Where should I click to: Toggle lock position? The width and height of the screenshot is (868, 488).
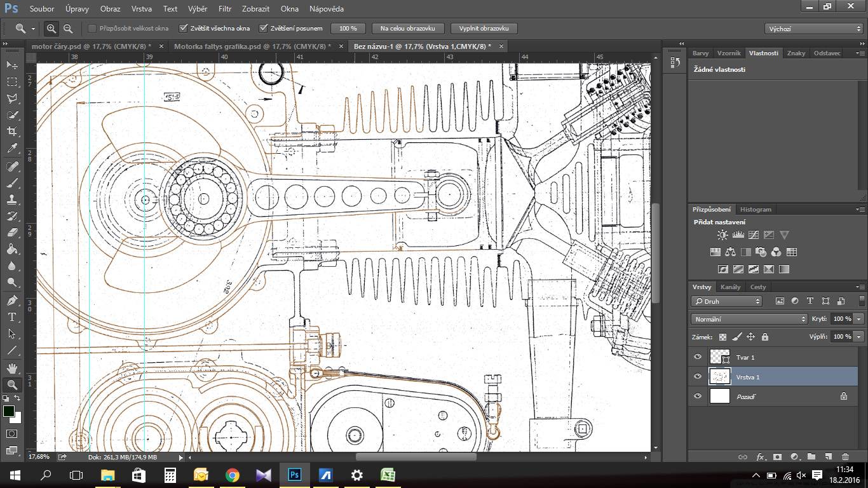(x=750, y=337)
